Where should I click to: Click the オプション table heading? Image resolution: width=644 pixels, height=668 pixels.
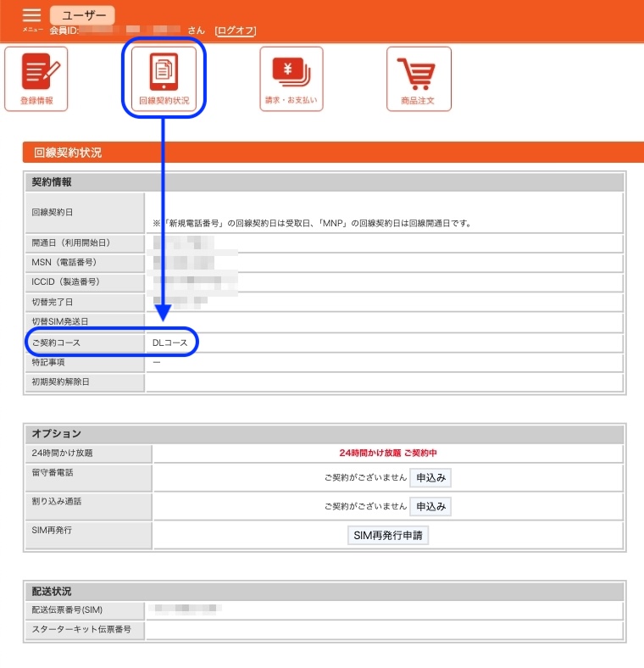tap(56, 434)
